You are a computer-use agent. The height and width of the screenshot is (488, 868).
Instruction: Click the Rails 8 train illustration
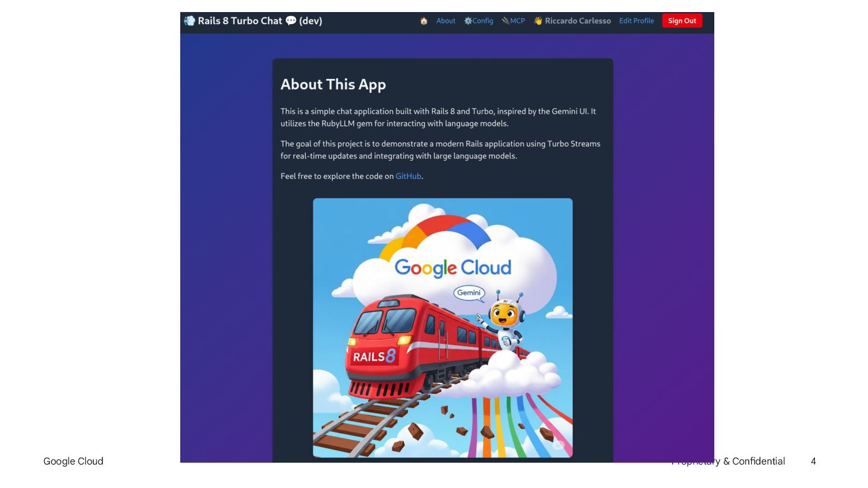442,328
